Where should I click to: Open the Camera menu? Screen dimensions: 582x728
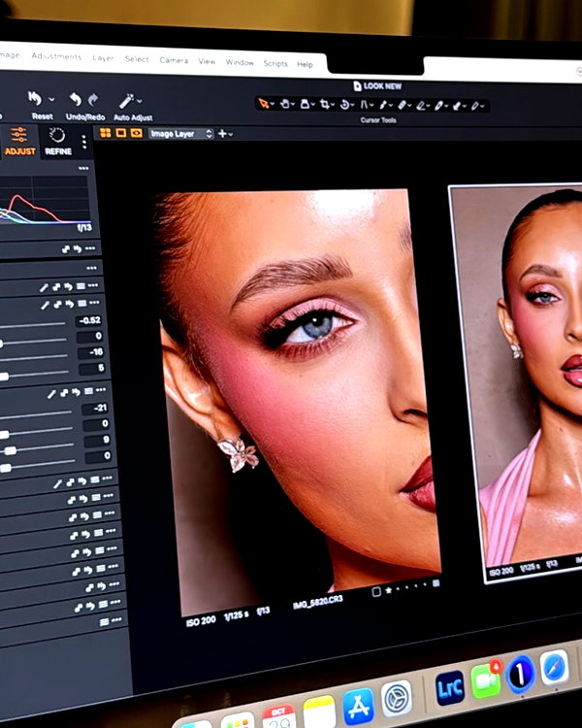(174, 60)
